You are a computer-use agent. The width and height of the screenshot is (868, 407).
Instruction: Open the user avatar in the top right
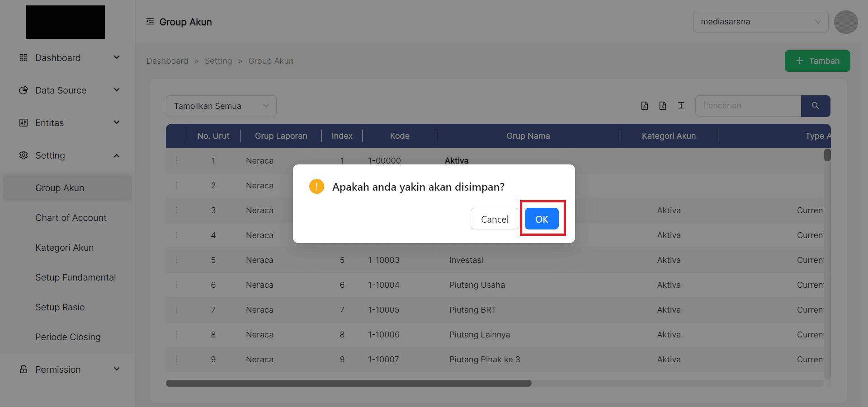[x=845, y=22]
